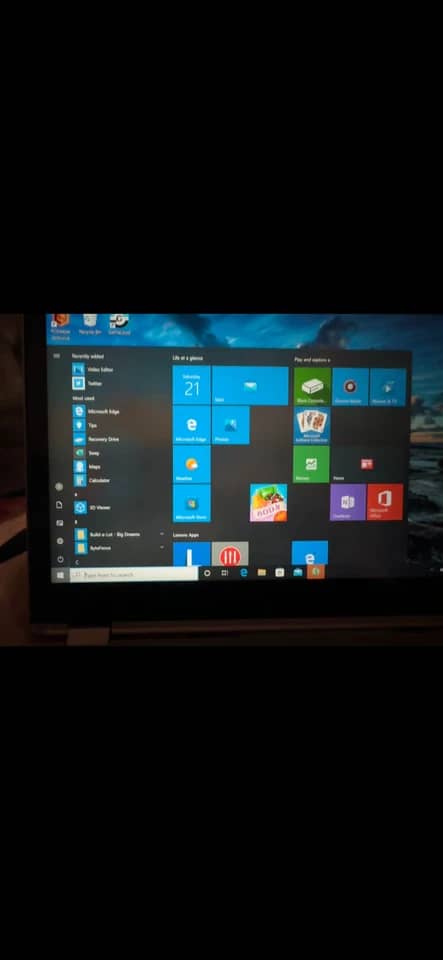Viewport: 443px width, 960px height.
Task: Open the Movies & TV tile
Action: (388, 386)
